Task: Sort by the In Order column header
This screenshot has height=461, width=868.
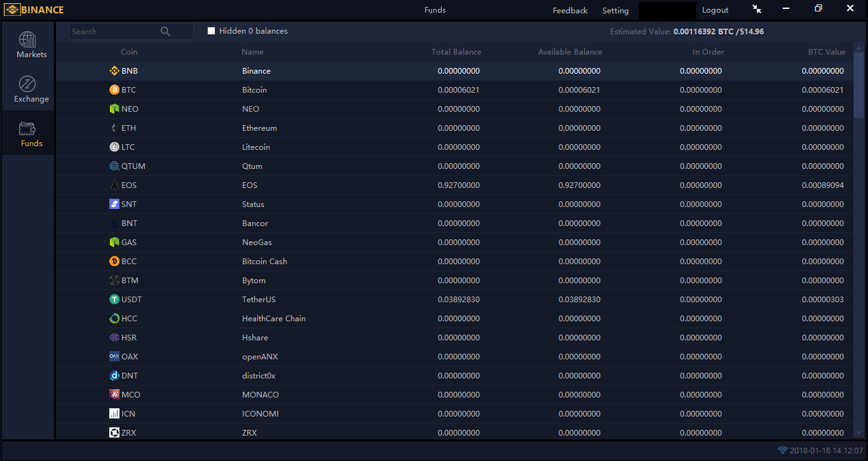Action: click(709, 52)
